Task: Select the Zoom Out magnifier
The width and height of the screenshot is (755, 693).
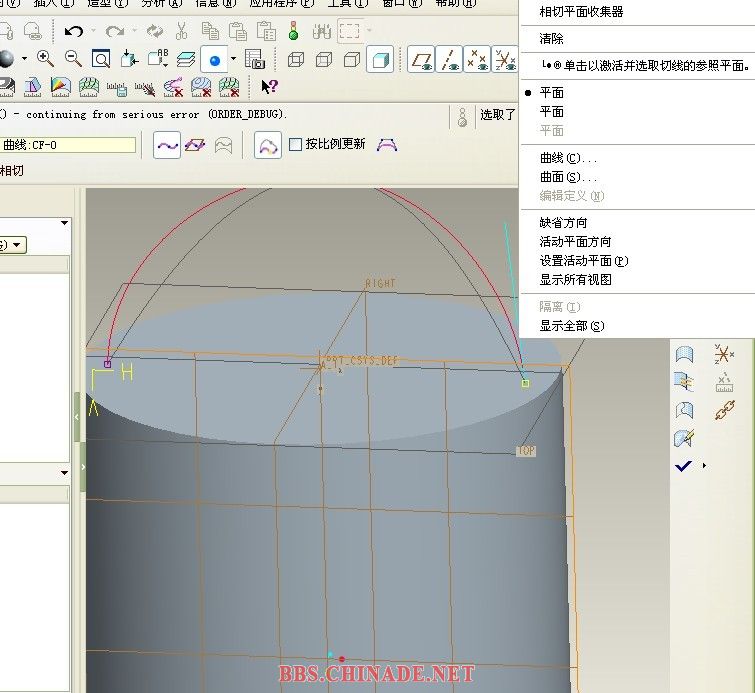Action: tap(73, 59)
